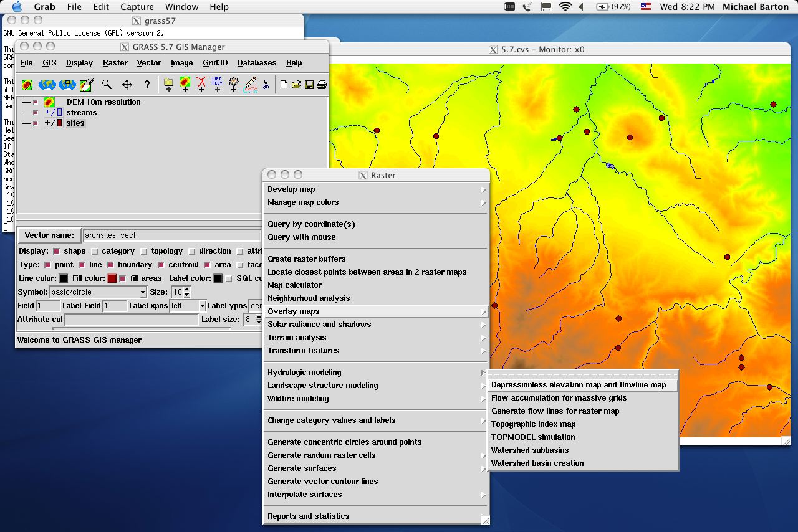Expand the Manage map colors submenu
Screen dimensions: 798x532
[376, 202]
